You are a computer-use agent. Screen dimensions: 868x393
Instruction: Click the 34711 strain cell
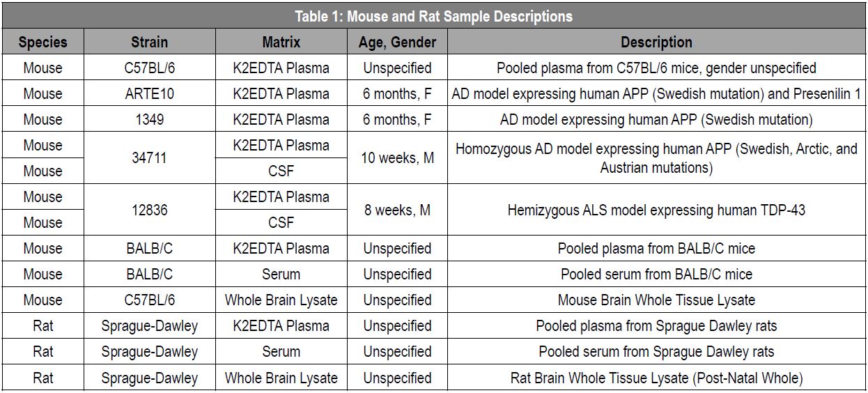[x=149, y=158]
